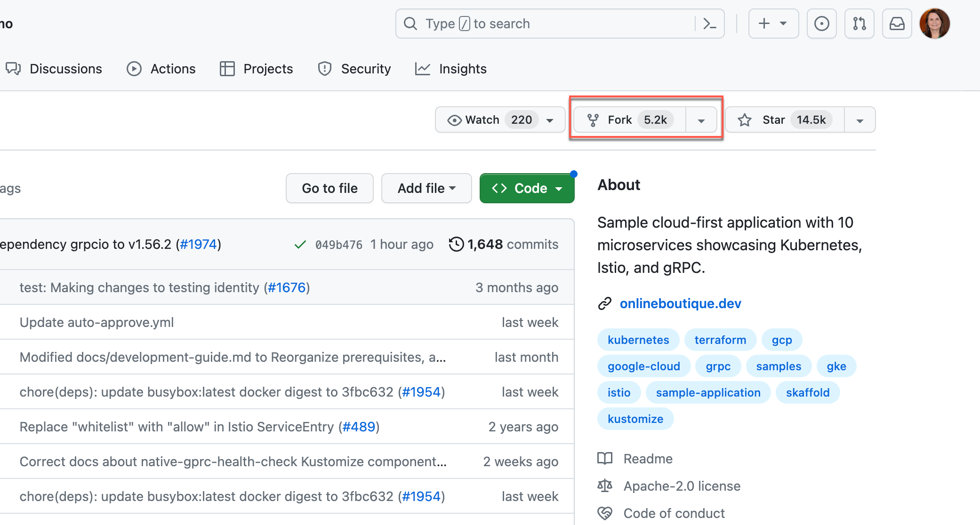Click the Go to file icon button
Image resolution: width=980 pixels, height=525 pixels.
tap(329, 188)
